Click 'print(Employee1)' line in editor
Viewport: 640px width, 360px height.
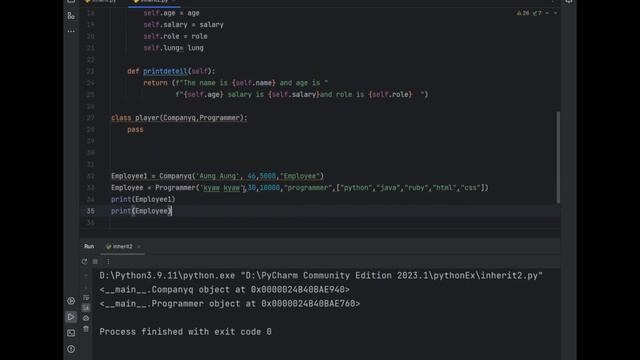tap(143, 199)
